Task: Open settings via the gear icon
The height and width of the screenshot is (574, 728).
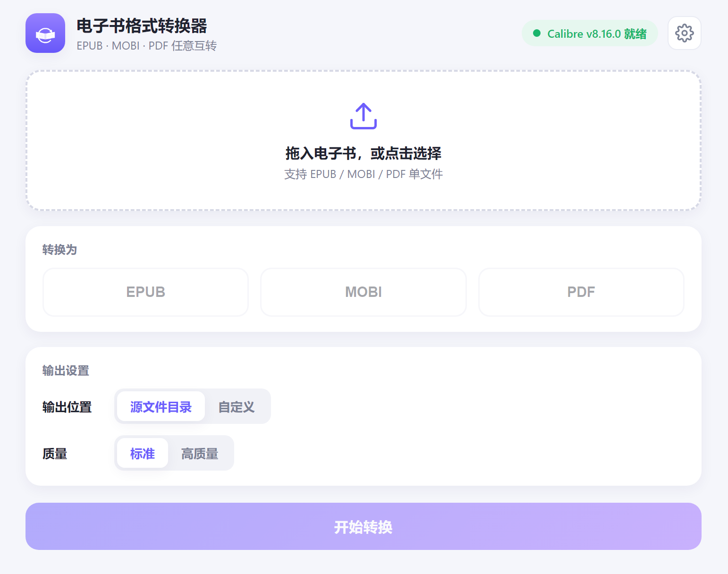Action: tap(684, 33)
